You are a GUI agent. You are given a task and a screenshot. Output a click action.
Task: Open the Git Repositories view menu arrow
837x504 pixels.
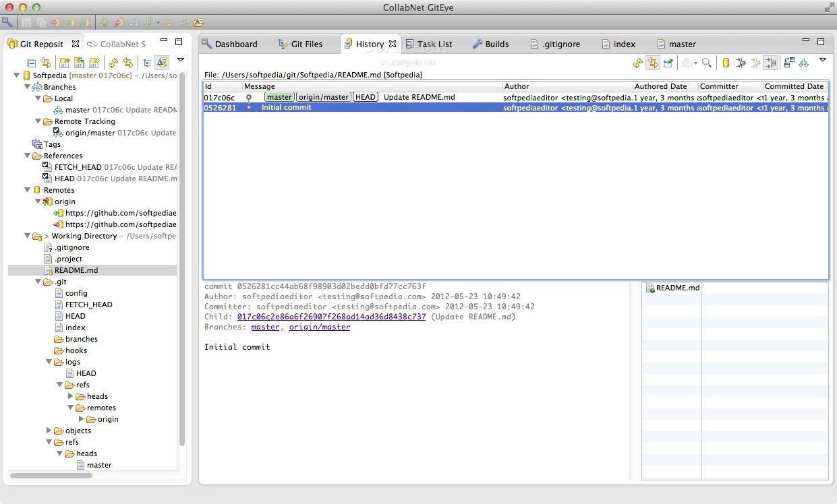181,60
